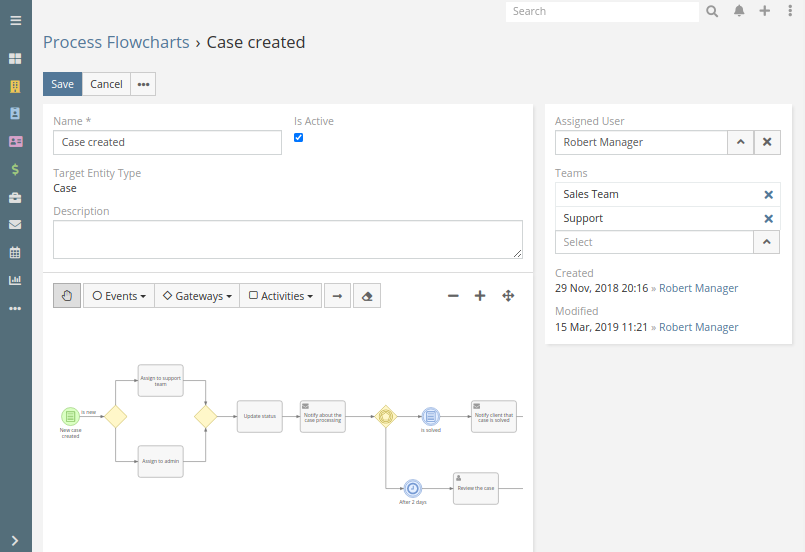
Task: Open the Activities dropdown
Action: coord(281,296)
